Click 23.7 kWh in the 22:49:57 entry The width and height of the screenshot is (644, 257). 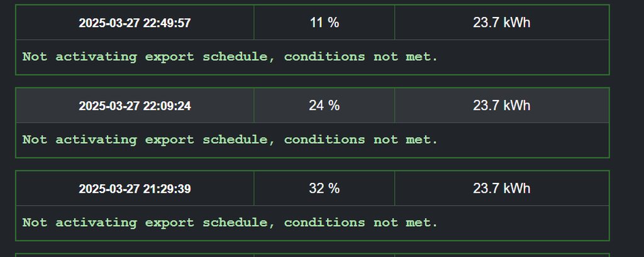[501, 23]
